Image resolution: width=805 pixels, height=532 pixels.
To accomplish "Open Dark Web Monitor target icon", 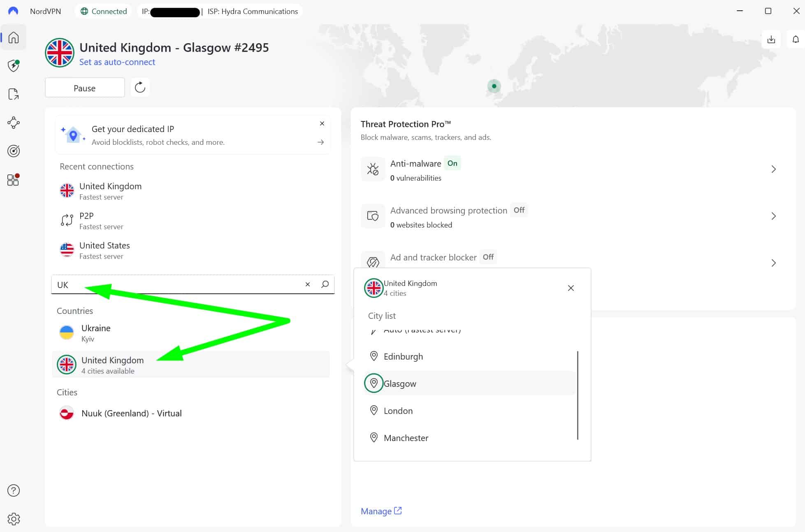I will tap(14, 151).
